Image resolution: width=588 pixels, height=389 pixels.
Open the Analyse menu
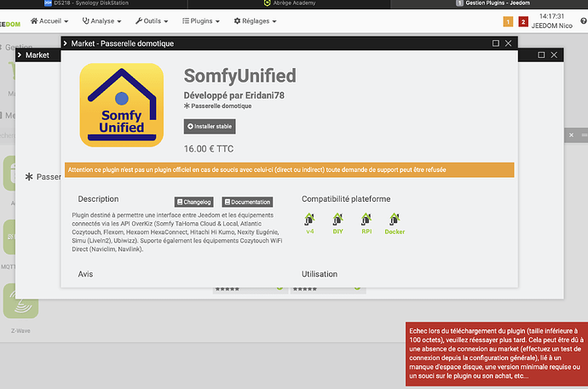[101, 21]
